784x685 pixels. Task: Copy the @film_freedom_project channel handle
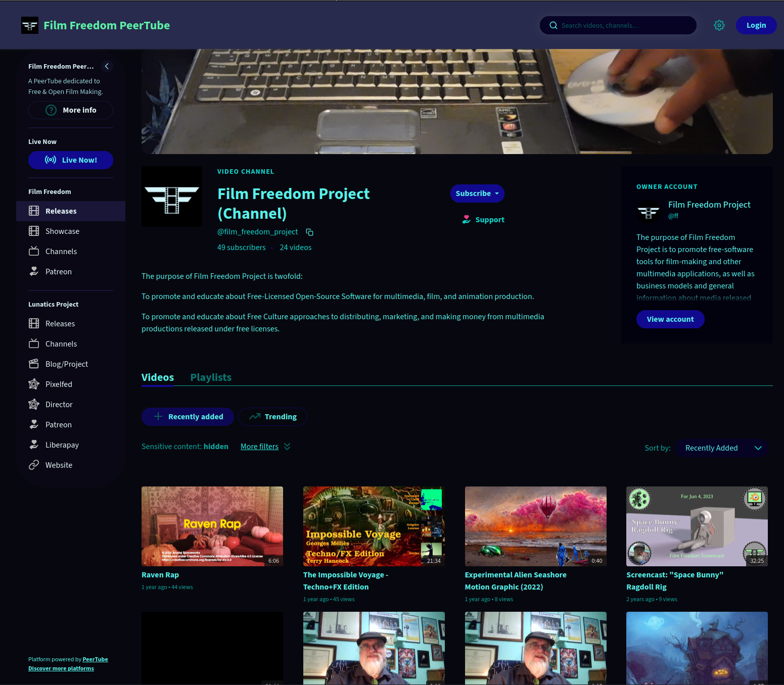pos(310,232)
